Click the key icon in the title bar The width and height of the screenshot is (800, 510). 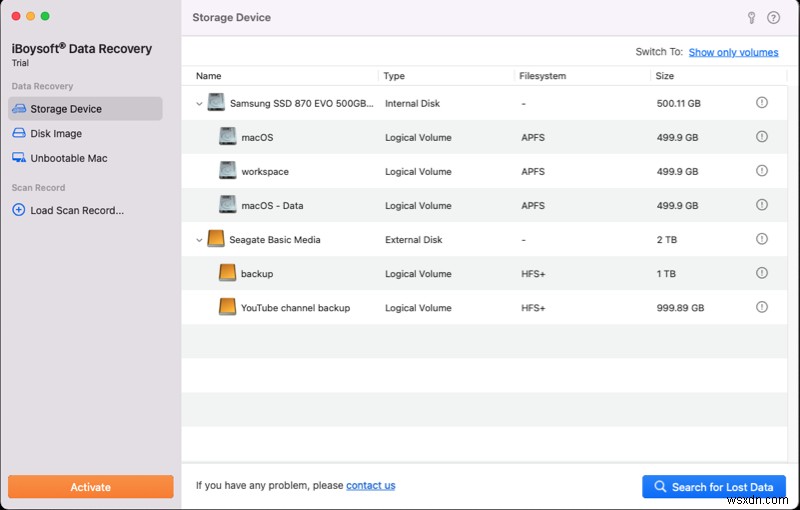(x=752, y=17)
